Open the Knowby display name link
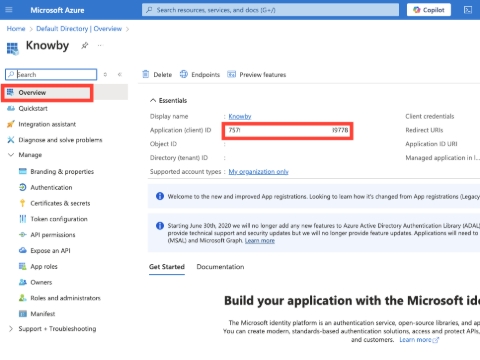480x360 pixels. (240, 116)
